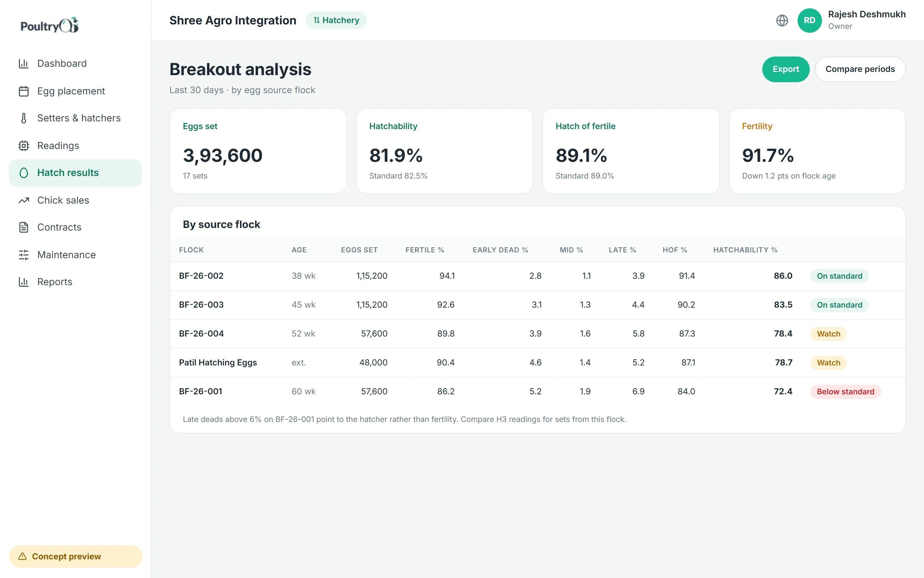Click the Concept preview banner
The width and height of the screenshot is (924, 578).
(75, 556)
